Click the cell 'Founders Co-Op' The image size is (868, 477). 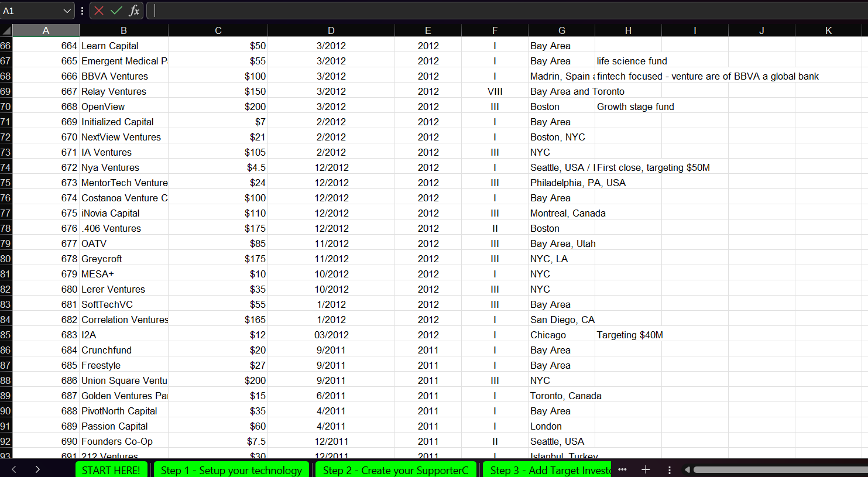coord(123,441)
